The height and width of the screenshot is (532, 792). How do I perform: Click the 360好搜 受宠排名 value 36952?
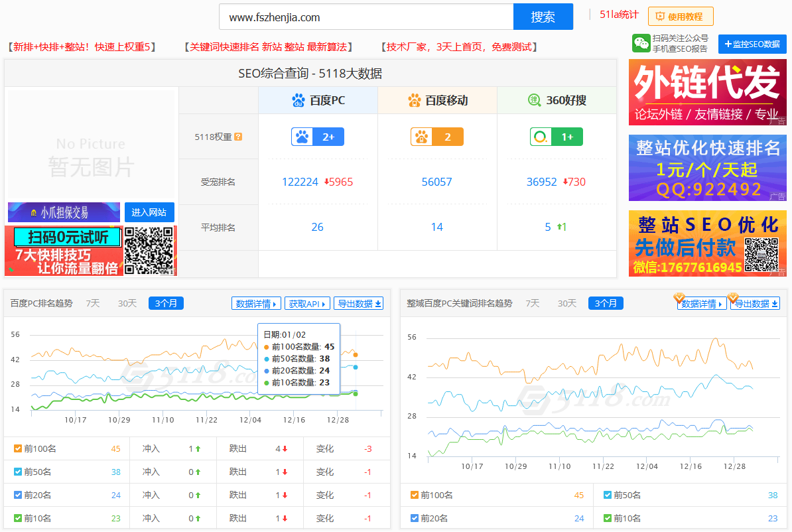(x=541, y=182)
